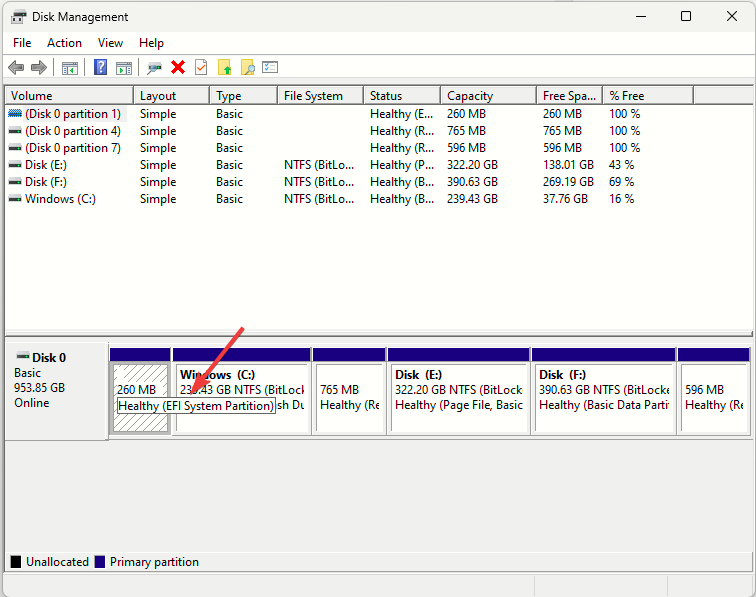Viewport: 756px width, 597px height.
Task: Sort by the Free Spa... column header
Action: [569, 96]
